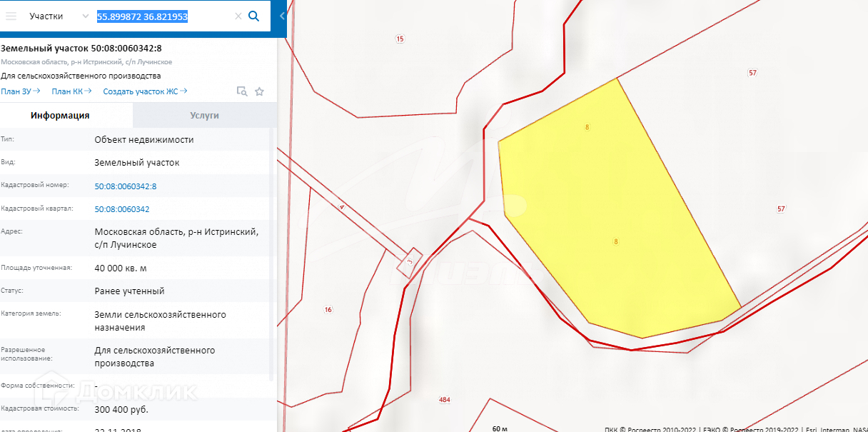868x432 pixels.
Task: Run search with magnifier icon
Action: pos(253,16)
